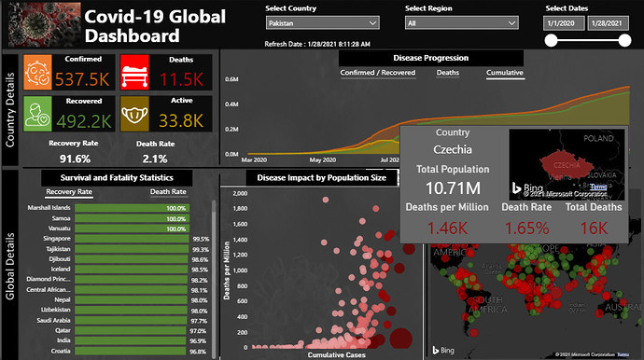Screen dimensions: 644x360
Task: Click the Deaths value 11.5K
Action: pos(181,79)
